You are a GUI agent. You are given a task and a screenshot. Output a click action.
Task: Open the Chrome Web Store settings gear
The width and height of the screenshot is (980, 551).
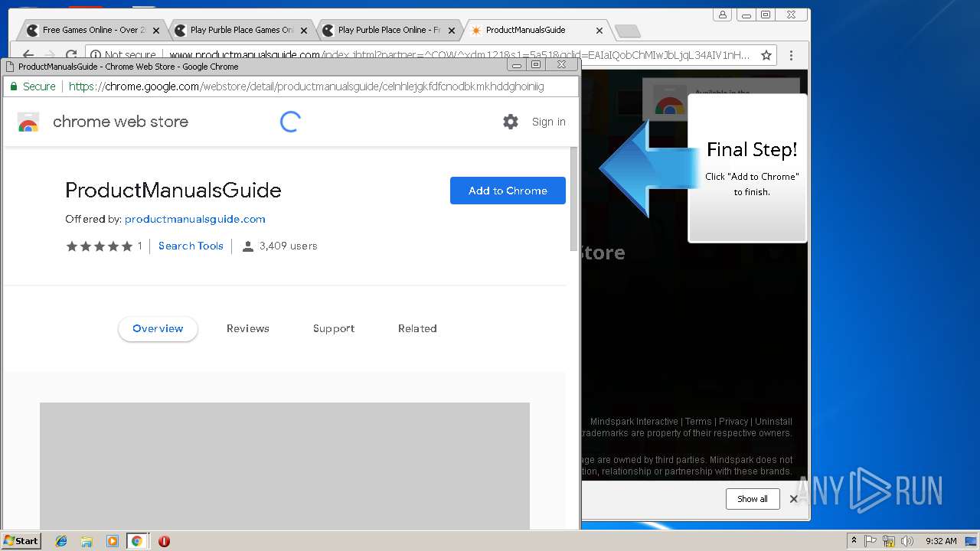(x=510, y=122)
